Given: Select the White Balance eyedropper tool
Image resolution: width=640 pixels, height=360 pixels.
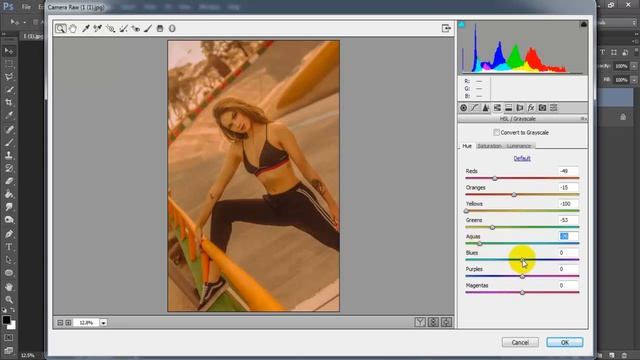Looking at the screenshot, I should pyautogui.click(x=86, y=29).
